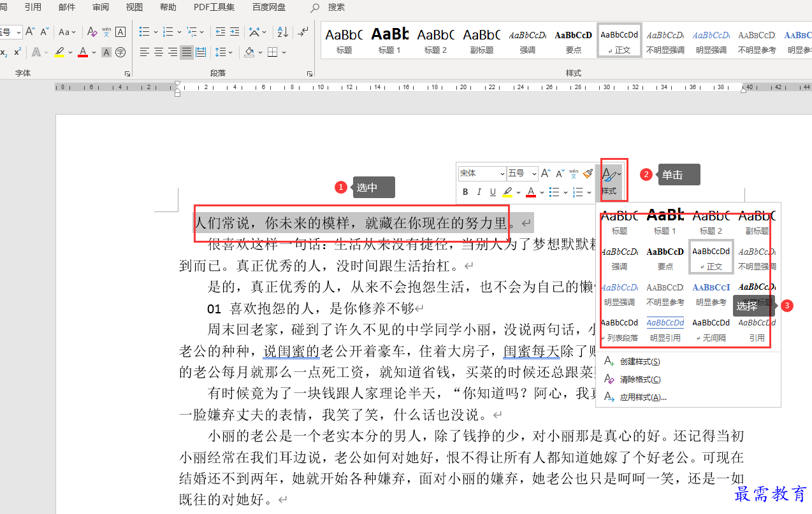The width and height of the screenshot is (812, 514).
Task: Toggle Character Shading in ribbon
Action: (x=106, y=52)
